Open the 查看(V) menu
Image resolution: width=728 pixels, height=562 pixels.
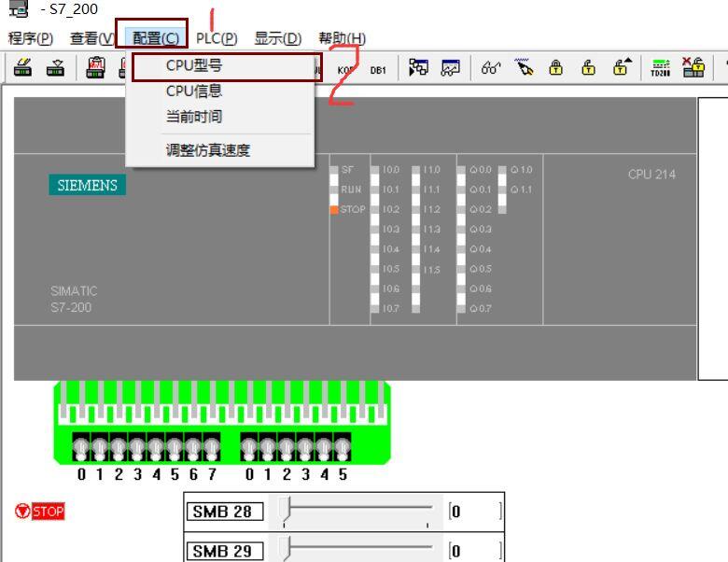tap(91, 38)
